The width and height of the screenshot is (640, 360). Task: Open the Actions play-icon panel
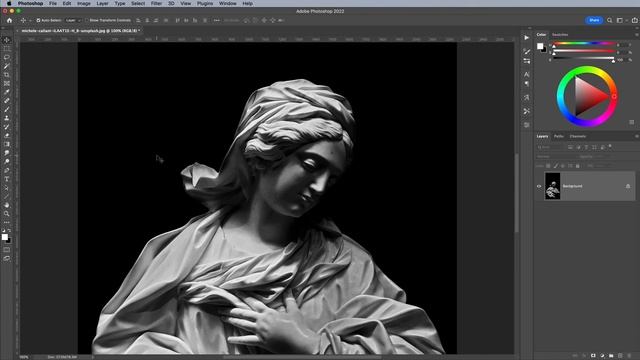(x=527, y=38)
